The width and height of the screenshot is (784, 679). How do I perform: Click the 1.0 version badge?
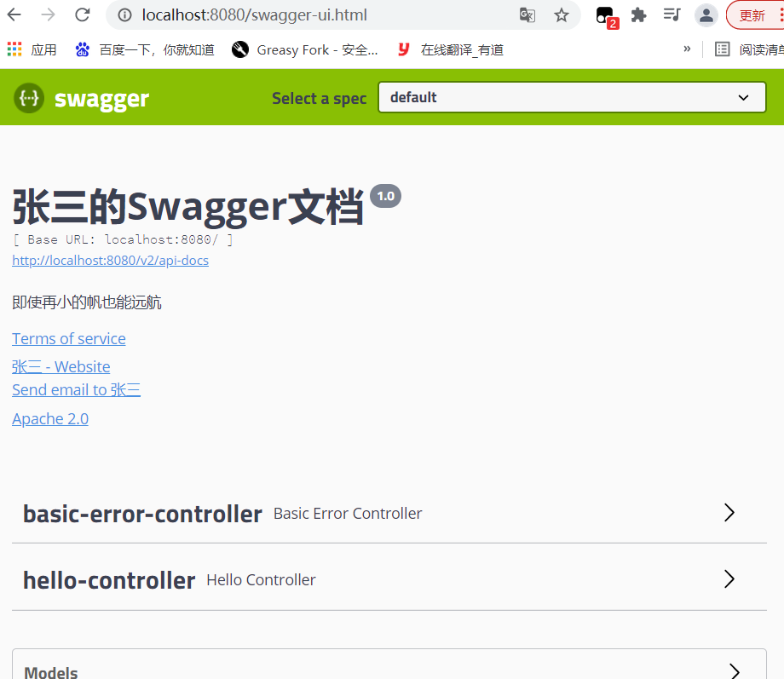coord(385,196)
